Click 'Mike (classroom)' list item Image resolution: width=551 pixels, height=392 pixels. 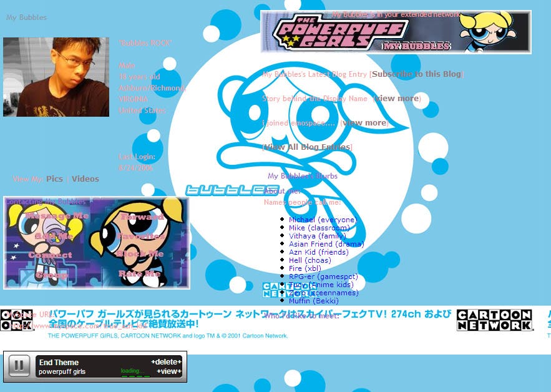(x=319, y=228)
